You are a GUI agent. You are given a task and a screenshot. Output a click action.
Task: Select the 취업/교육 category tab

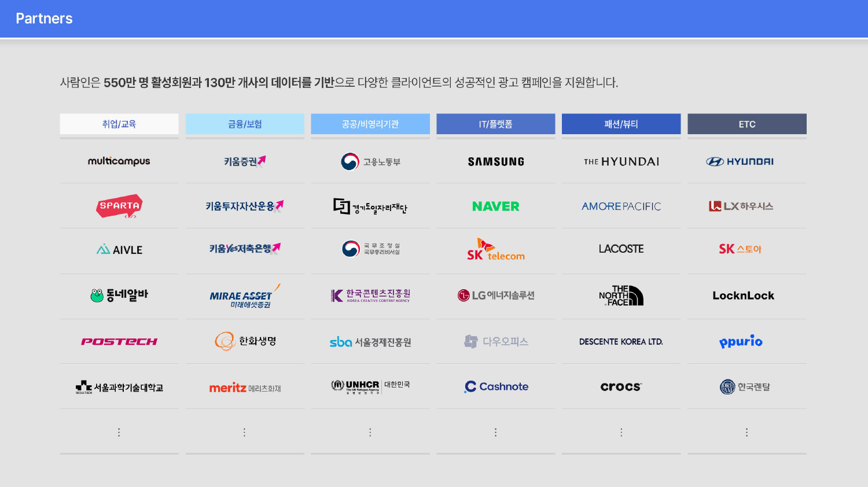[x=119, y=124]
